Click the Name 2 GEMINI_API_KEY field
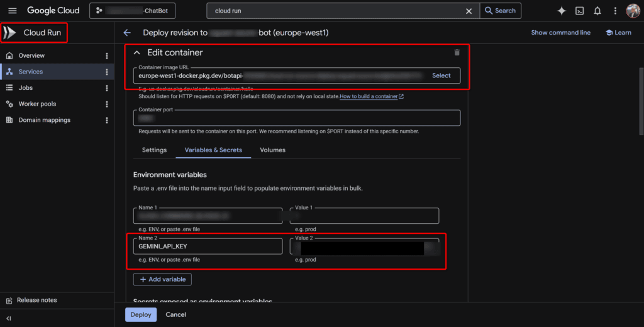The height and width of the screenshot is (327, 644). (x=208, y=247)
